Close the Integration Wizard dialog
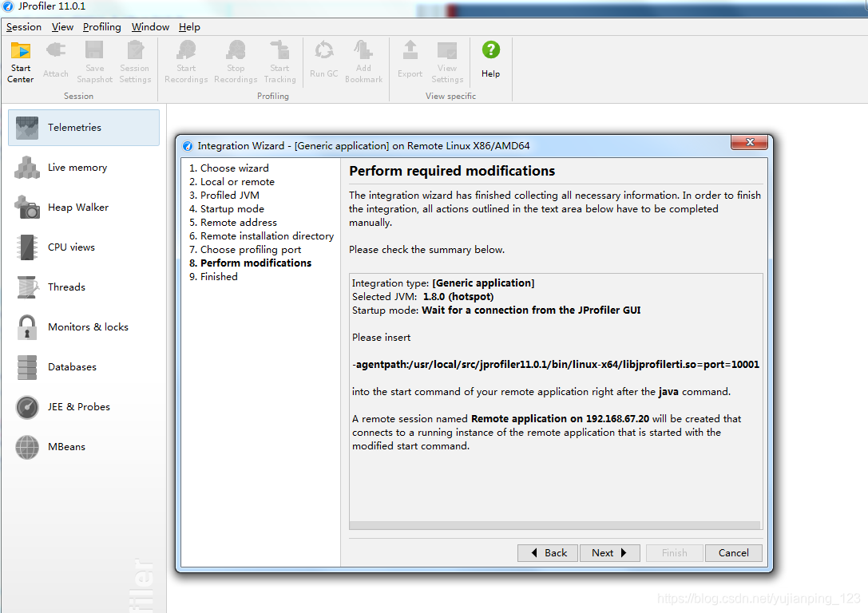The width and height of the screenshot is (868, 613). coord(750,142)
